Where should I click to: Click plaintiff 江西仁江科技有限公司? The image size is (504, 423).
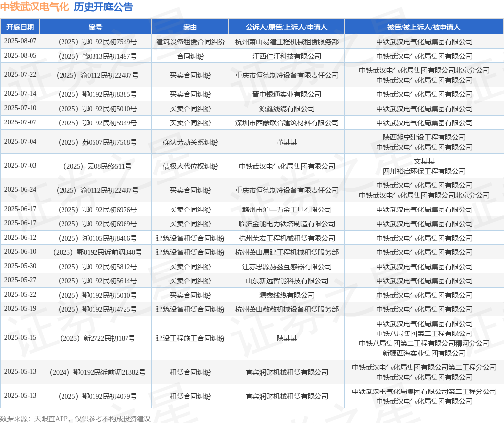coord(287,56)
